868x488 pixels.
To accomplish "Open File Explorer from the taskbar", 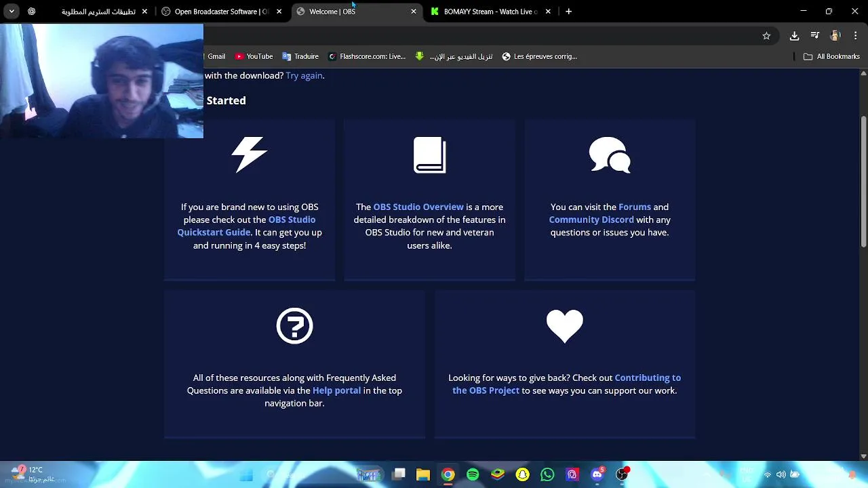I will click(x=423, y=474).
